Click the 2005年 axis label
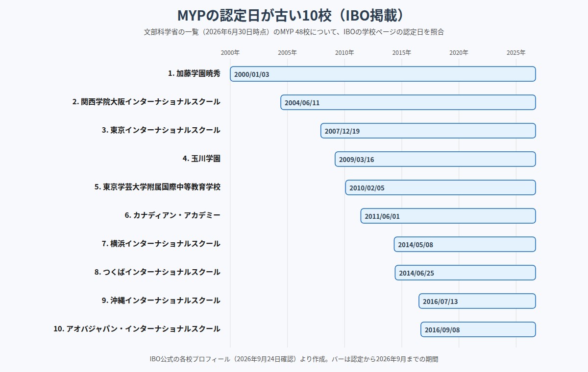The width and height of the screenshot is (588, 372). [287, 52]
